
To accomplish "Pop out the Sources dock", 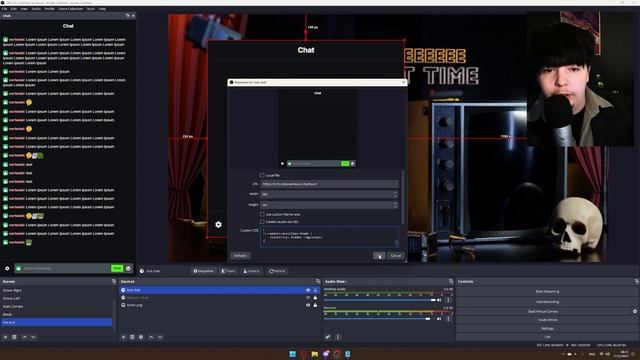I will pyautogui.click(x=318, y=282).
